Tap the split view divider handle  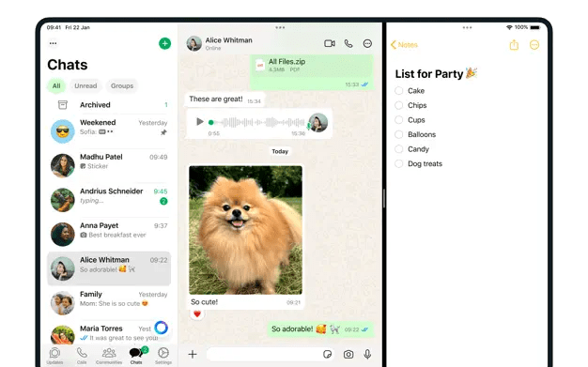pos(384,198)
